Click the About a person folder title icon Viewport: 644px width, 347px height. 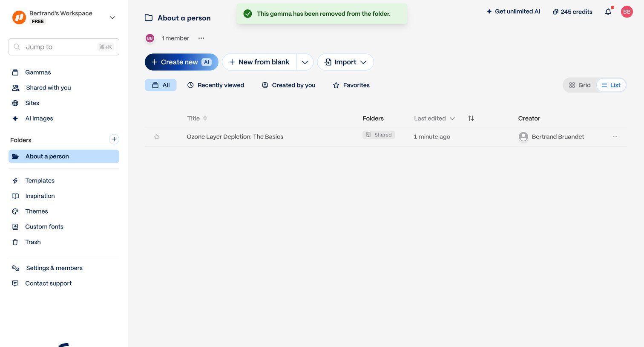tap(149, 18)
